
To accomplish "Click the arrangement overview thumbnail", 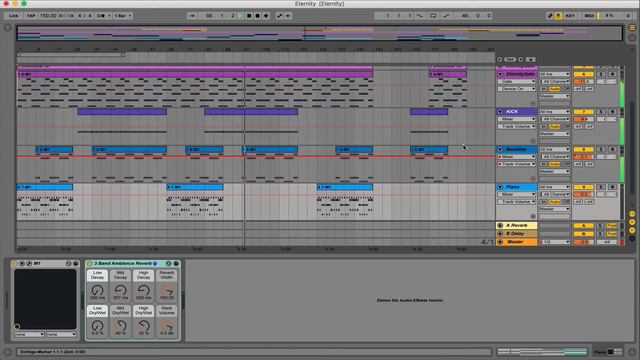I will pyautogui.click(x=320, y=33).
